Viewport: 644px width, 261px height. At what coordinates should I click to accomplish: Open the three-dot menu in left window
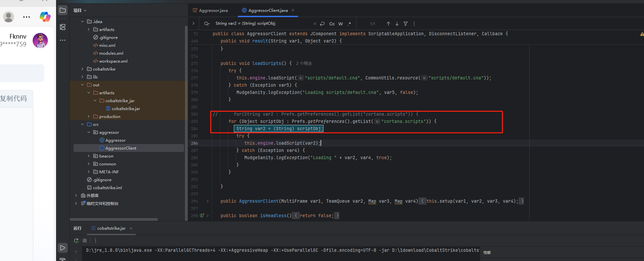[x=26, y=17]
